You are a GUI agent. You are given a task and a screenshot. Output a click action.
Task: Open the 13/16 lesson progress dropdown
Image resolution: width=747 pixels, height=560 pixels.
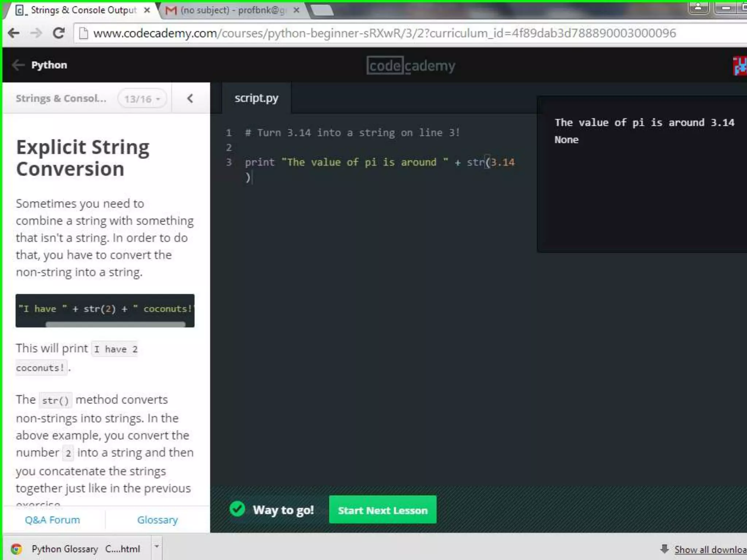(142, 99)
